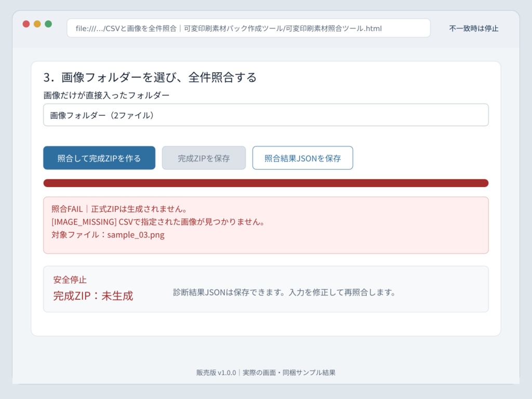This screenshot has width=532, height=399.
Task: Click the file URL address bar
Action: 248,28
